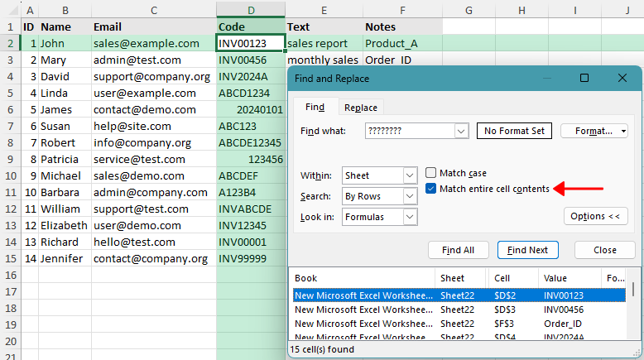Screen dimensions: 644x360
Task: Click cell containing ABCDE12345
Action: click(251, 143)
